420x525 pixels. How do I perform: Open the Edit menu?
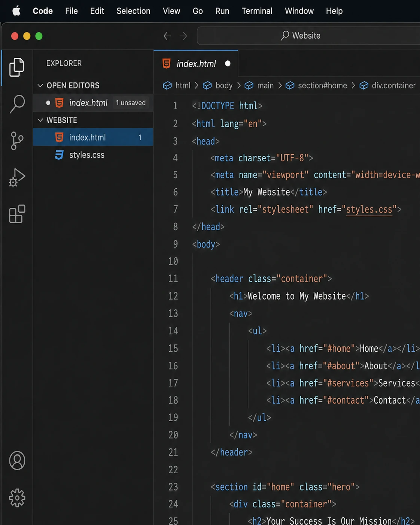97,11
